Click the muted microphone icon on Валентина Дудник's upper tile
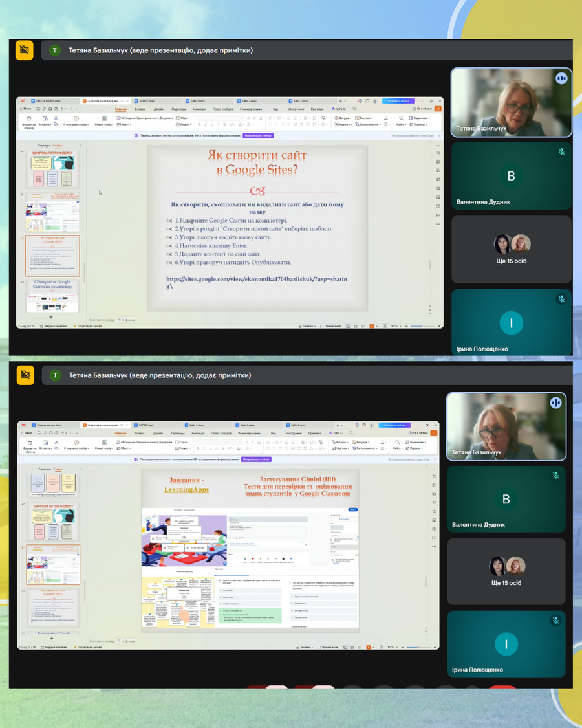Viewport: 582px width, 728px height. [x=561, y=152]
